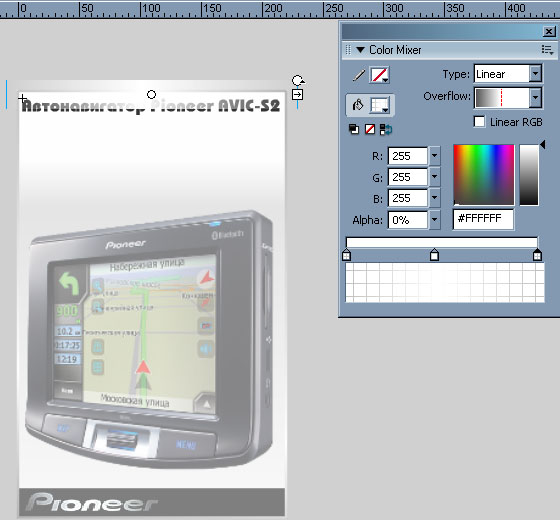Screen dimensions: 560x520
Task: Select the right gradient color stop
Action: coord(537,255)
